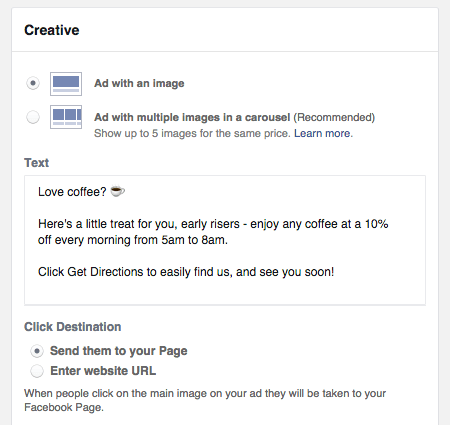Click the 'Show up to 5 images' description
Image resolution: width=450 pixels, height=425 pixels.
tap(192, 133)
